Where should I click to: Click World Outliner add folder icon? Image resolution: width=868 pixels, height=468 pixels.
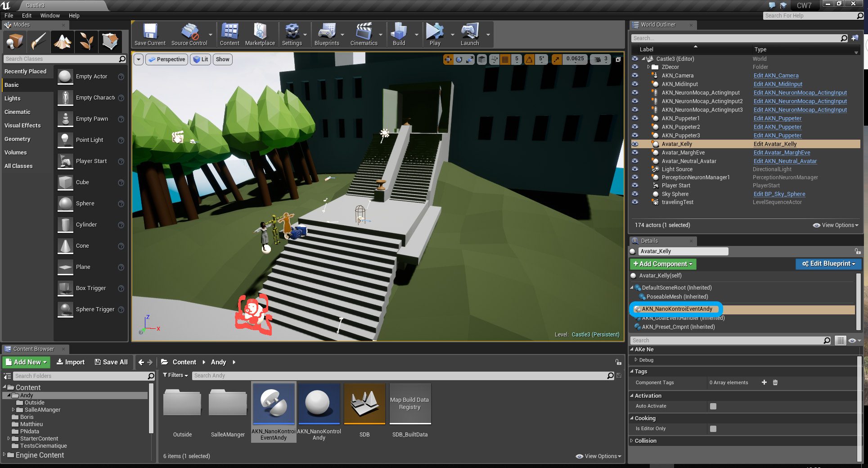(855, 38)
